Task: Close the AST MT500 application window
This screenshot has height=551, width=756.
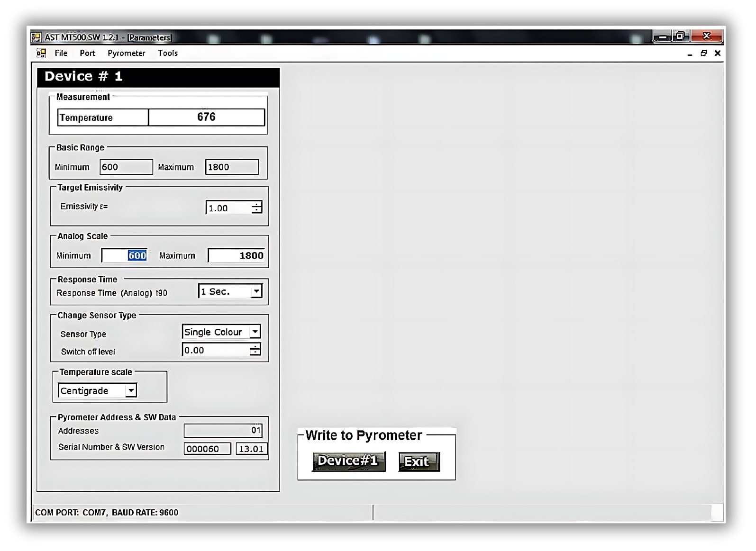Action: 707,36
